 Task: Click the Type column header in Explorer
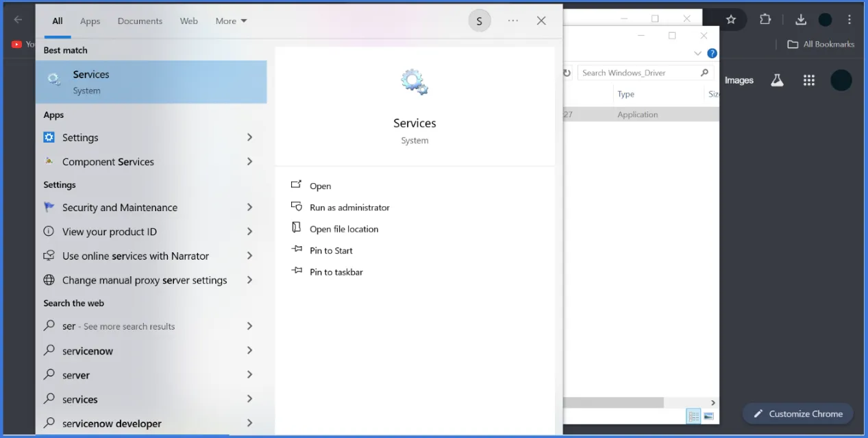(x=625, y=94)
